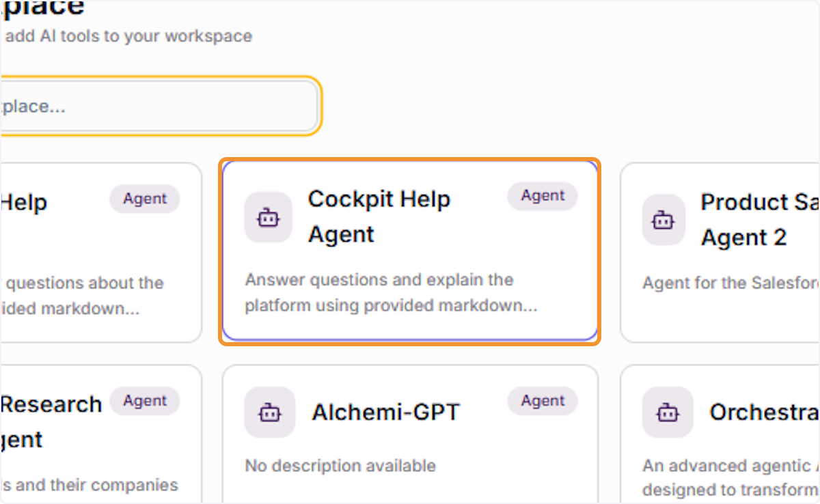Click the Cockpit Help Agent description text

pyautogui.click(x=392, y=292)
